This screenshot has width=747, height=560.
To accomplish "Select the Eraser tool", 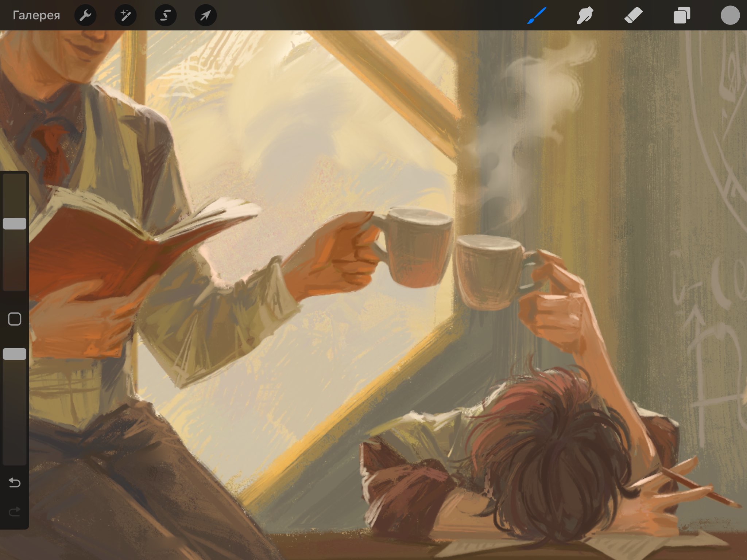I will [633, 15].
